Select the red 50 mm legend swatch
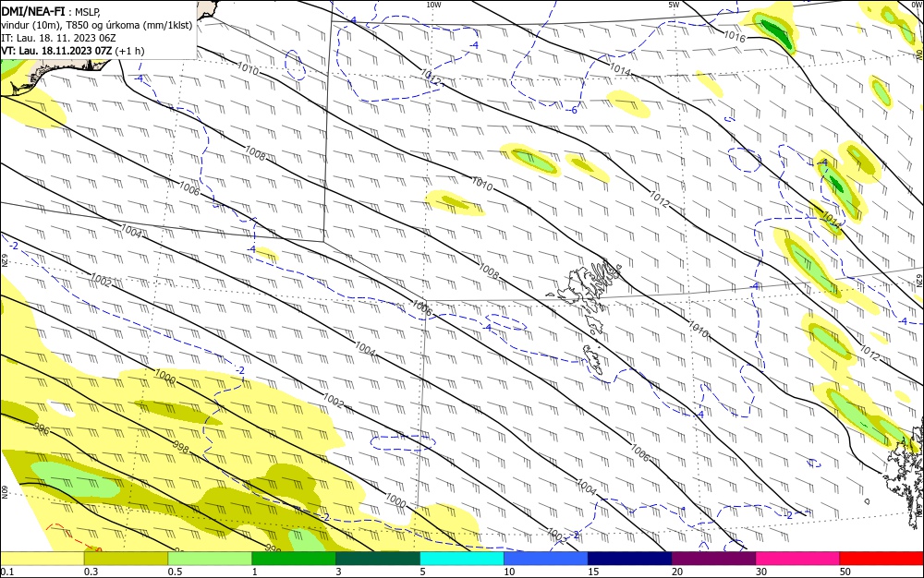924x578 pixels. [881, 559]
